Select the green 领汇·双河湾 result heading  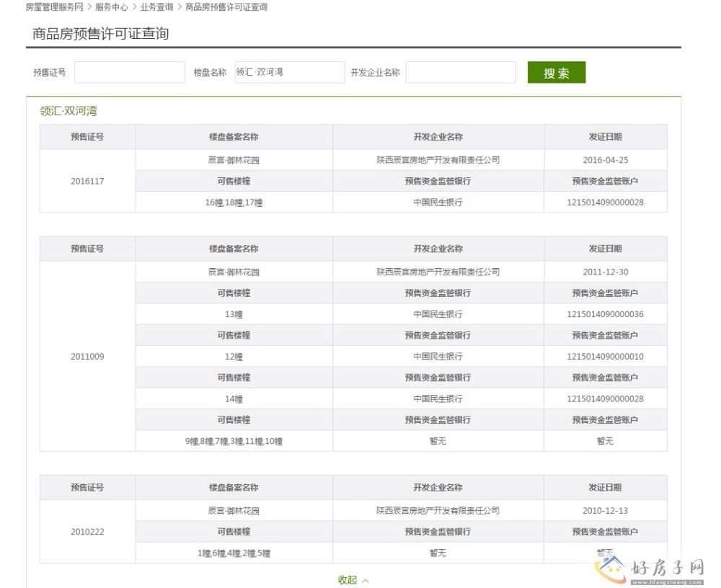tap(68, 111)
